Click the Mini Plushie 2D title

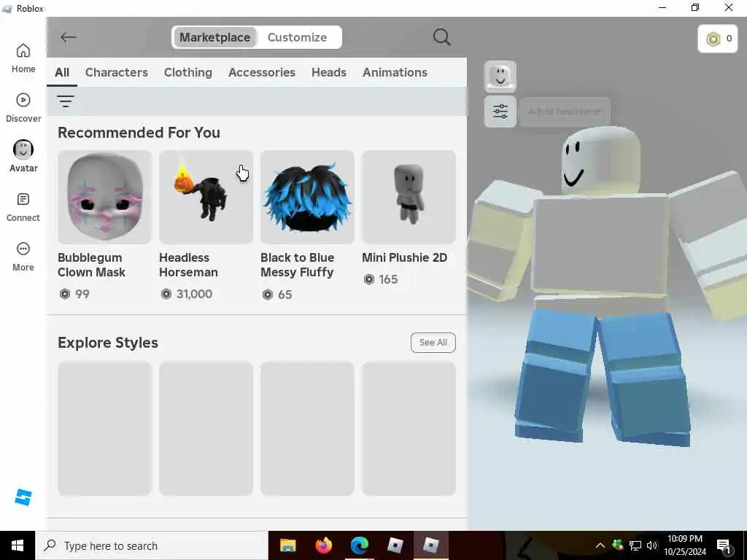pyautogui.click(x=404, y=257)
